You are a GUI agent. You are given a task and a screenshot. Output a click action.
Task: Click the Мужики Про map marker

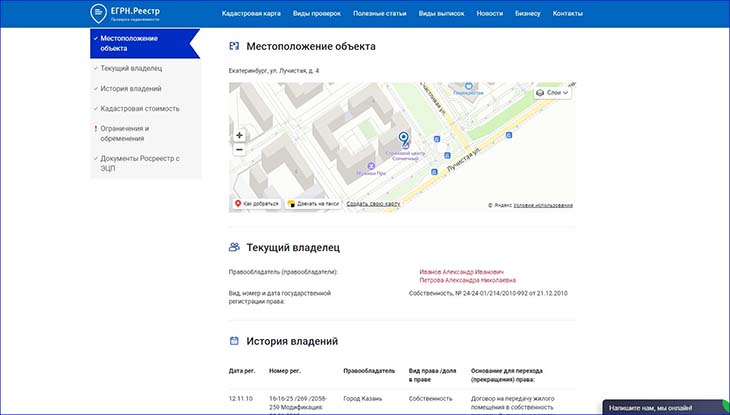pos(371,166)
